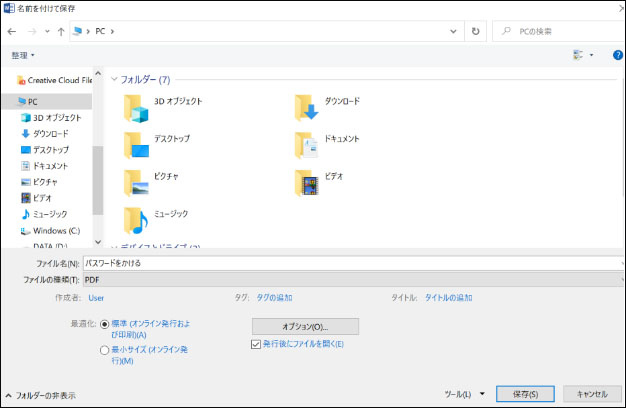Go back with the left arrow button
626x408 pixels.
click(x=12, y=32)
